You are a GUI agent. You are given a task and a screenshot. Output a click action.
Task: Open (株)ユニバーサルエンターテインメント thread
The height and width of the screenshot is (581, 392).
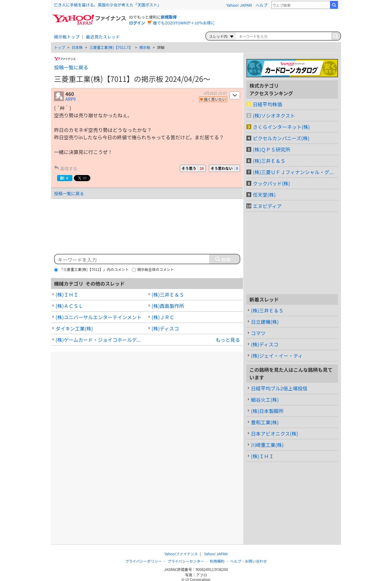pos(98,317)
